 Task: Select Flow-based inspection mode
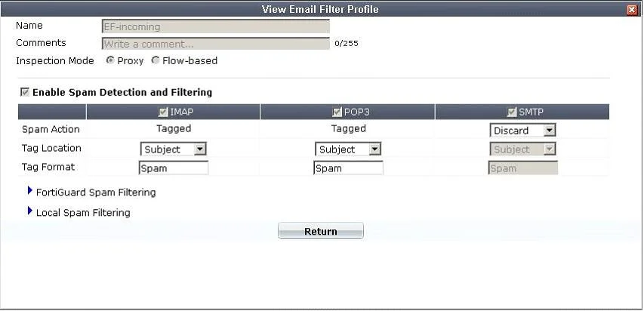[156, 60]
